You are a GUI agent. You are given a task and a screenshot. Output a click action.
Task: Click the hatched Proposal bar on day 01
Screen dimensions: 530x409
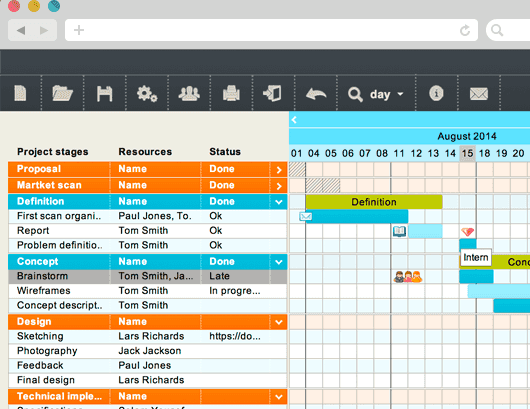coord(297,169)
